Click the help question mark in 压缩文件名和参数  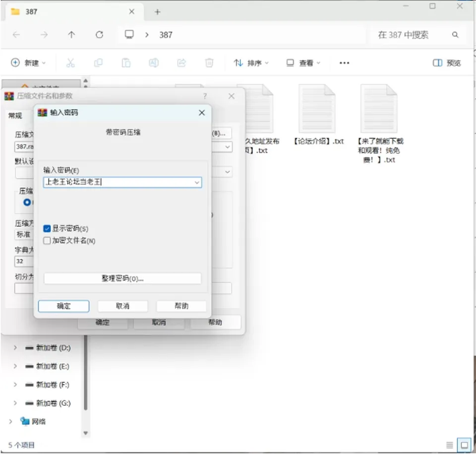[x=205, y=96]
